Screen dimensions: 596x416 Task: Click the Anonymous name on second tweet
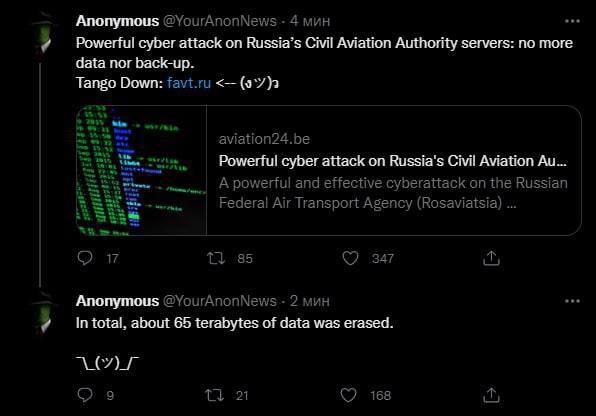click(x=117, y=301)
